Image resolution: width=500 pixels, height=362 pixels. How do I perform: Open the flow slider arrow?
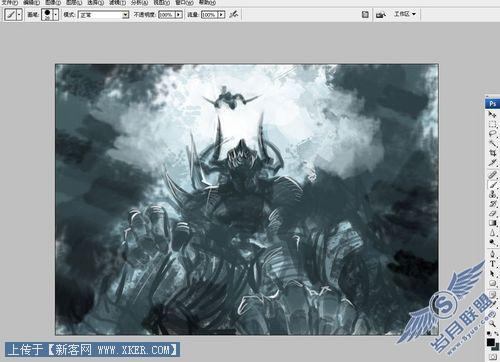tap(221, 15)
